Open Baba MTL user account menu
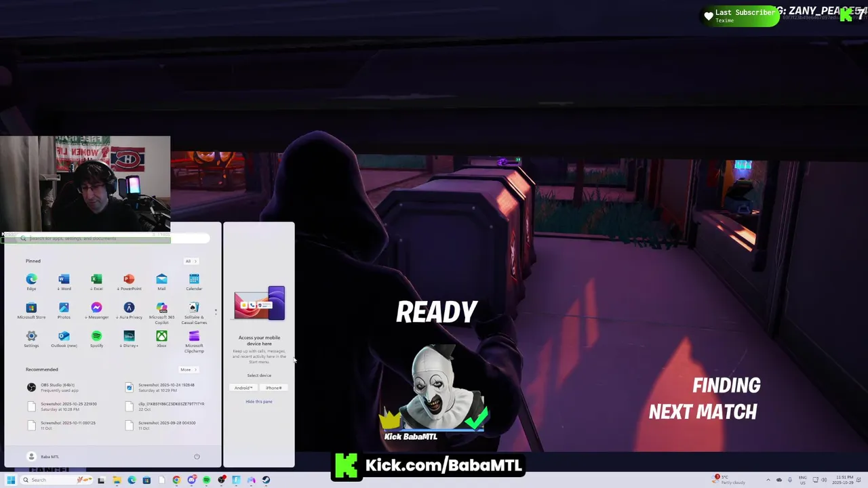 point(43,456)
